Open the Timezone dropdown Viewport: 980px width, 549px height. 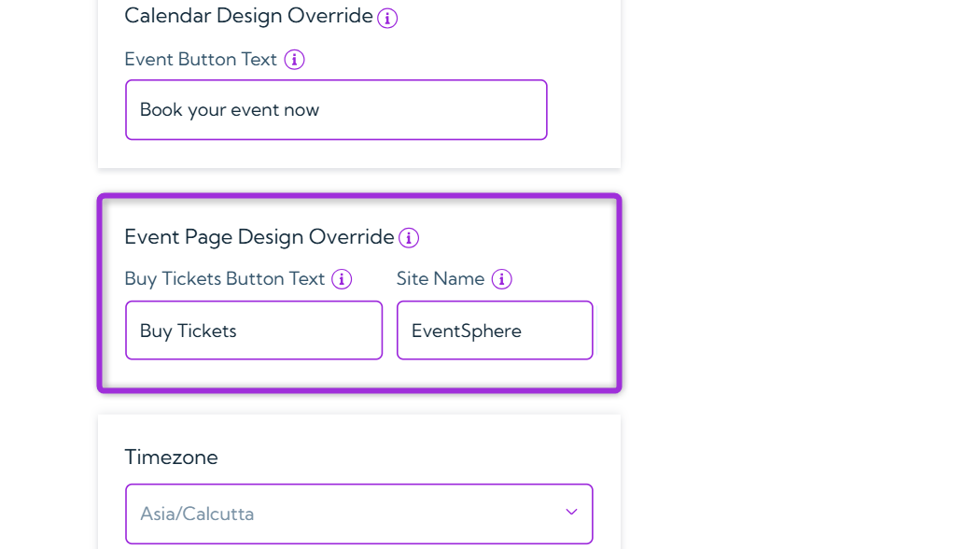pos(358,514)
